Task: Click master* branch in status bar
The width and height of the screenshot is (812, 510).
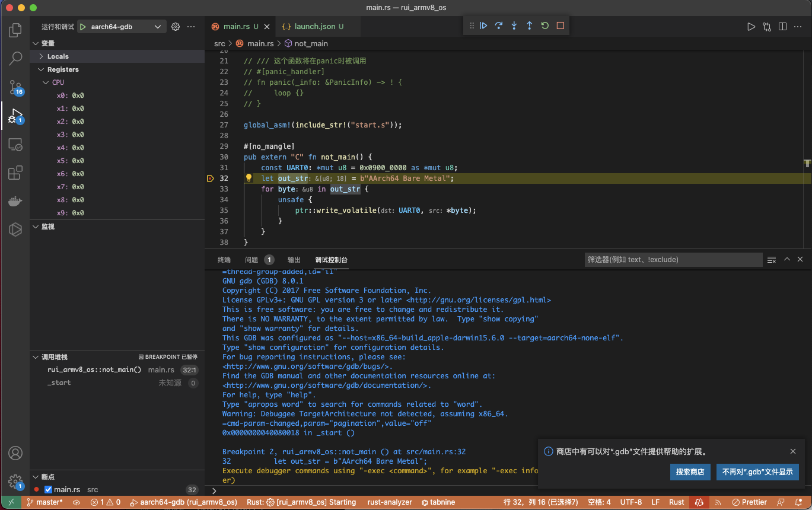Action: 44,502
